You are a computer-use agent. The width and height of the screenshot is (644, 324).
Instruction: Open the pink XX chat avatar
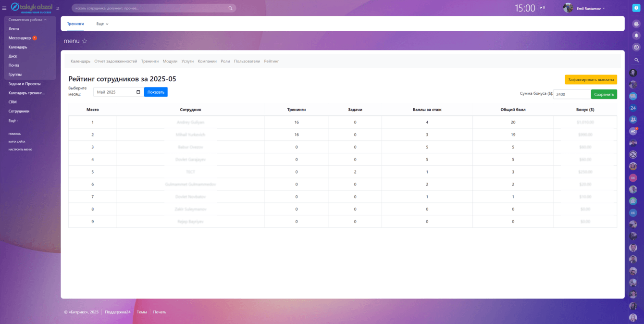pyautogui.click(x=633, y=178)
